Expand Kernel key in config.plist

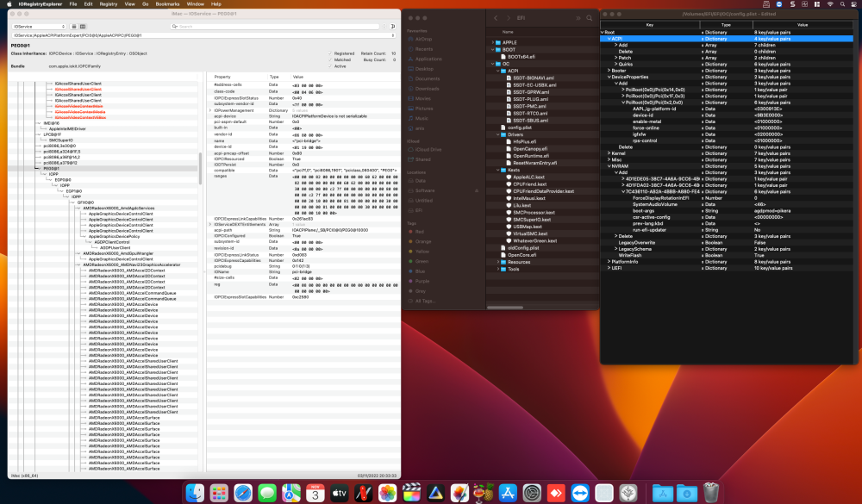click(x=609, y=153)
